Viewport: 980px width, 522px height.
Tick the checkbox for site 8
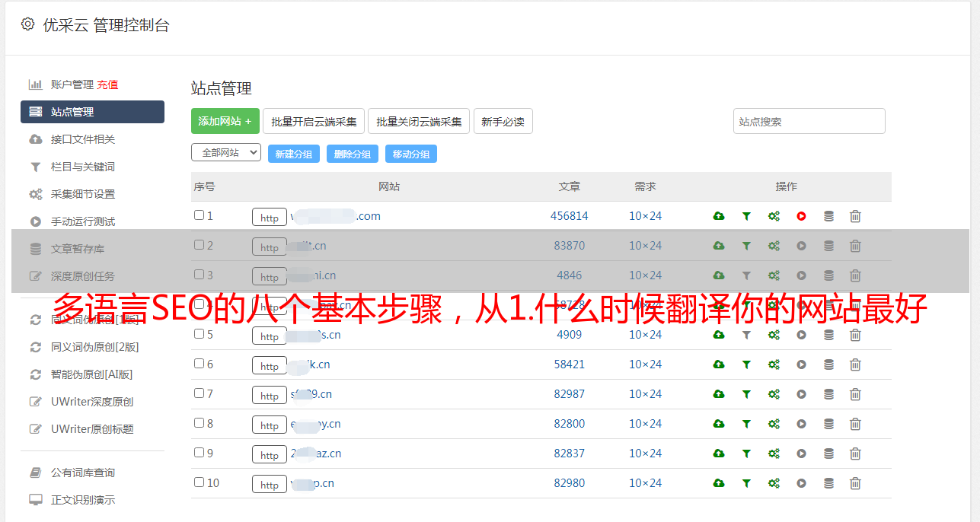[199, 423]
